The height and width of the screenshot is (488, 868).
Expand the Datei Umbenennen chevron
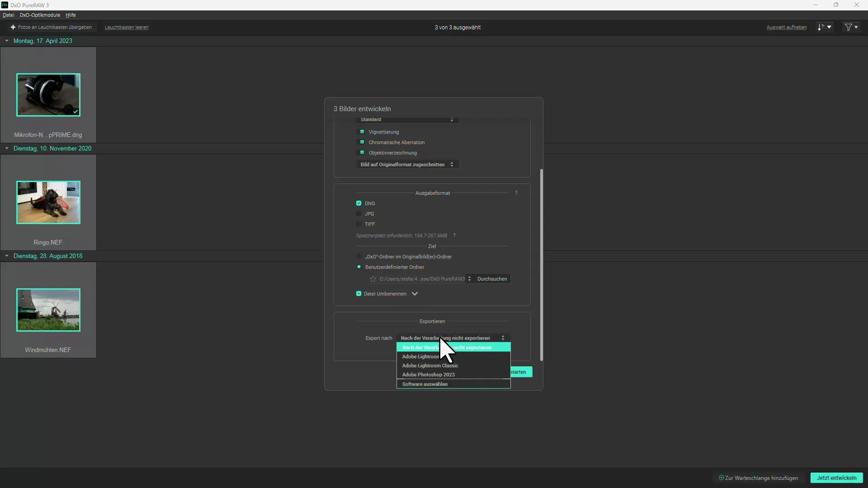415,294
